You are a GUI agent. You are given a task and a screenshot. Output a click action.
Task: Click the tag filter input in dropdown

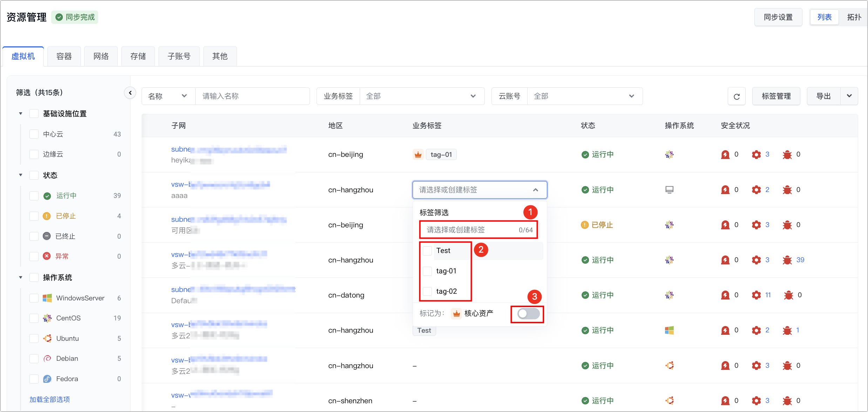click(479, 230)
